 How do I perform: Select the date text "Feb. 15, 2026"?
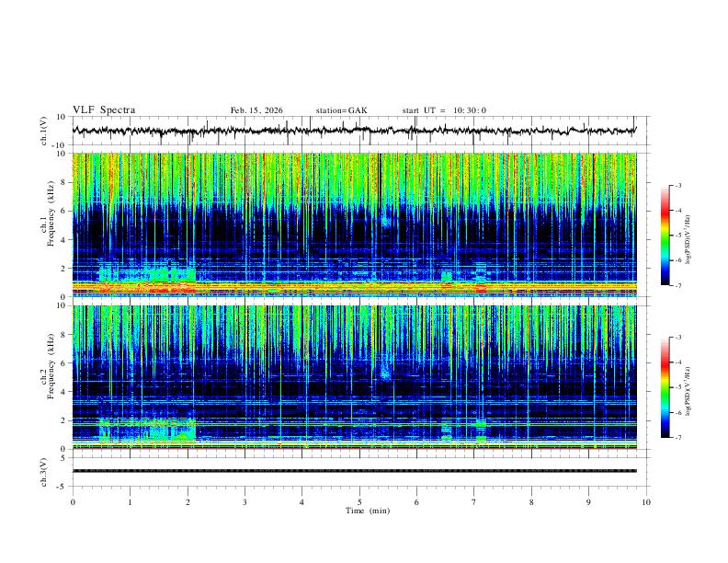[x=256, y=110]
